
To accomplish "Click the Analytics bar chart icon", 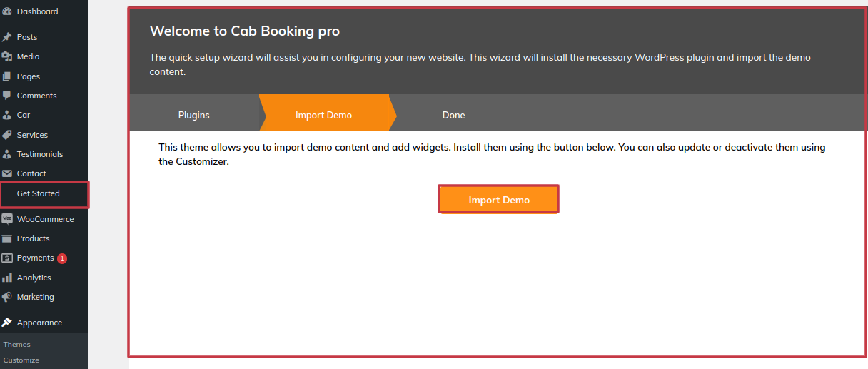I will [x=7, y=278].
